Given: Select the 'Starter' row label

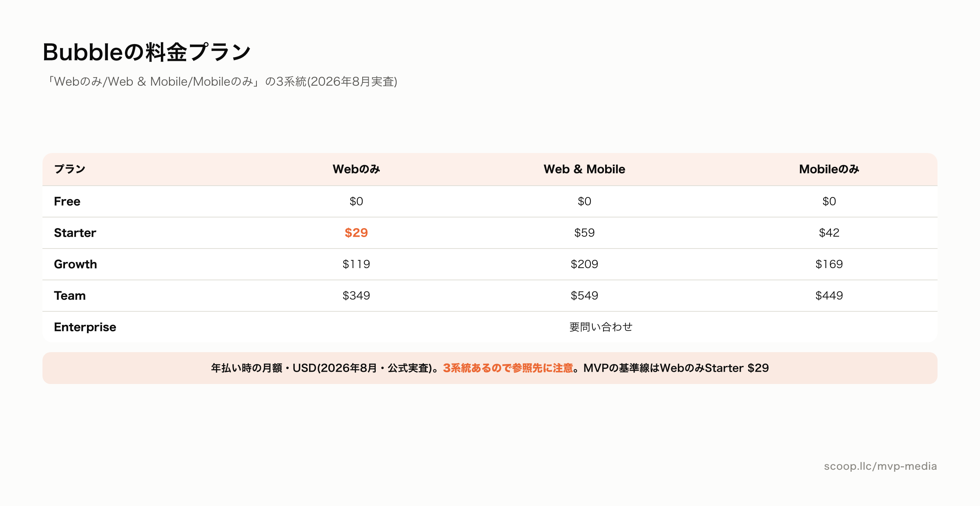Looking at the screenshot, I should (x=75, y=233).
